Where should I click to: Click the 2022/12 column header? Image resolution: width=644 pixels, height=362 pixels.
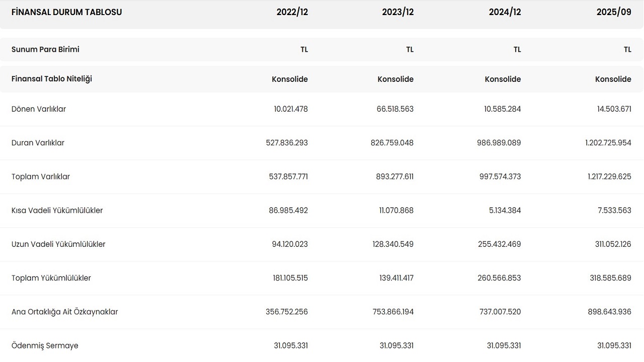tap(292, 12)
